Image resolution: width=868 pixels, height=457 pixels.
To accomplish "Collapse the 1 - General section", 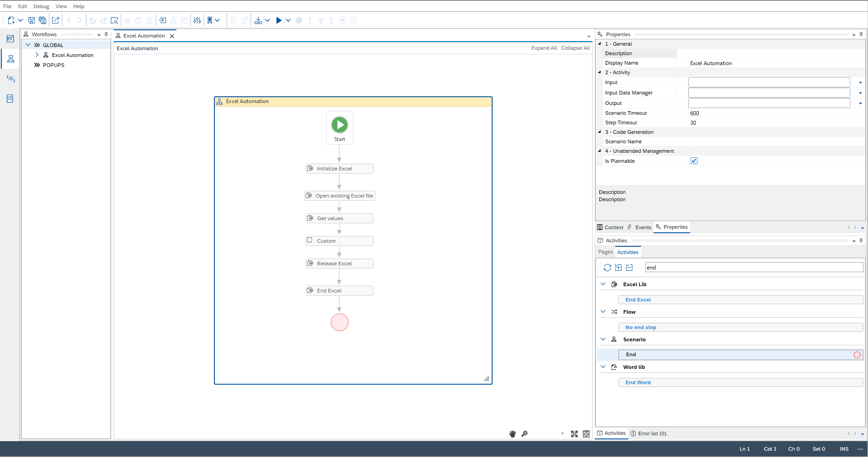I will click(x=600, y=44).
